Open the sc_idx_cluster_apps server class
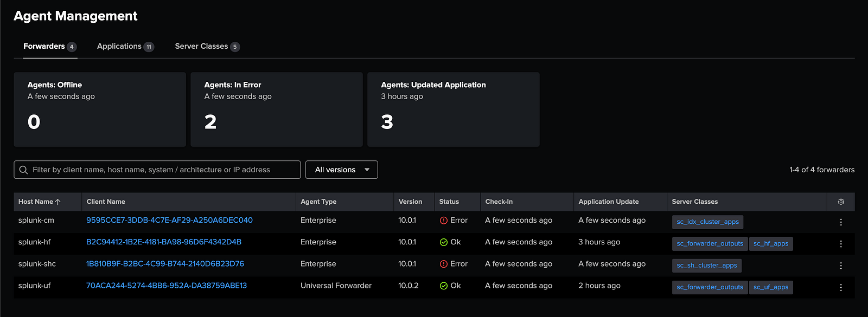This screenshot has width=868, height=317. tap(707, 222)
